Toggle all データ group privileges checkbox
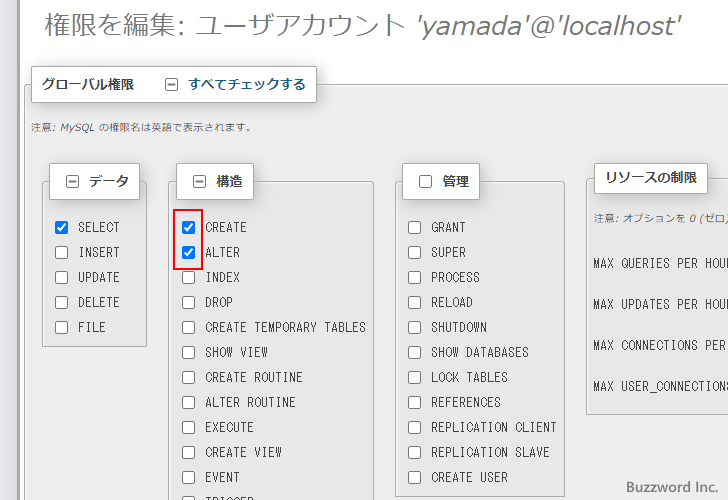Viewport: 728px width, 500px height. (72, 182)
